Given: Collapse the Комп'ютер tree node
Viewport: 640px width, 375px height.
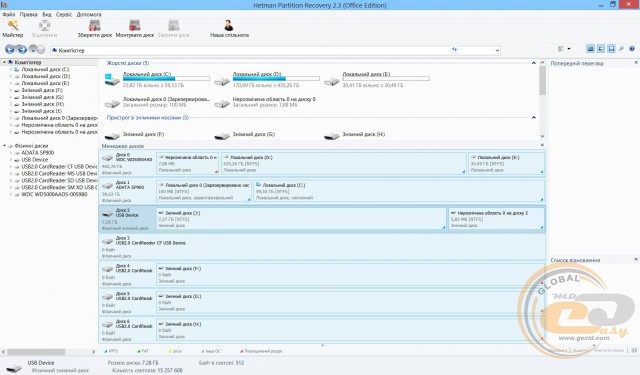Looking at the screenshot, I should point(4,62).
